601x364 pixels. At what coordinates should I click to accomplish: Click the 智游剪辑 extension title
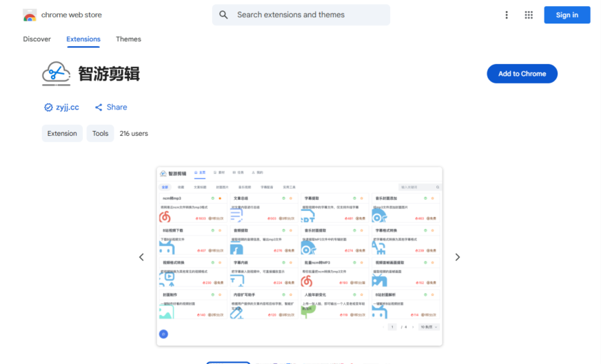pyautogui.click(x=109, y=74)
